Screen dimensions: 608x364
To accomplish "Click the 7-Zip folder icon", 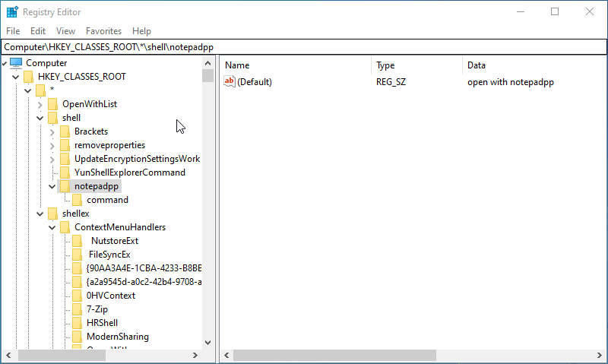I will point(78,309).
